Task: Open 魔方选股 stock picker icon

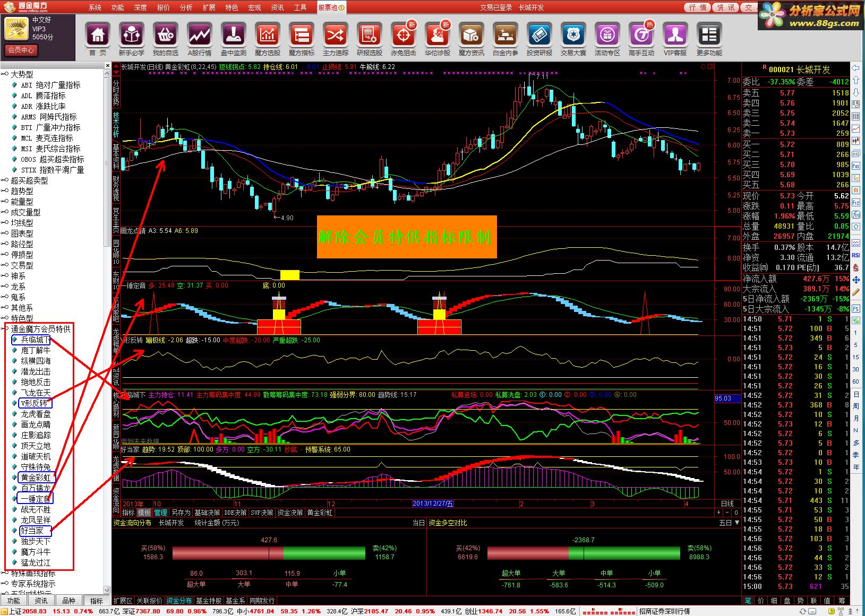Action: point(268,35)
